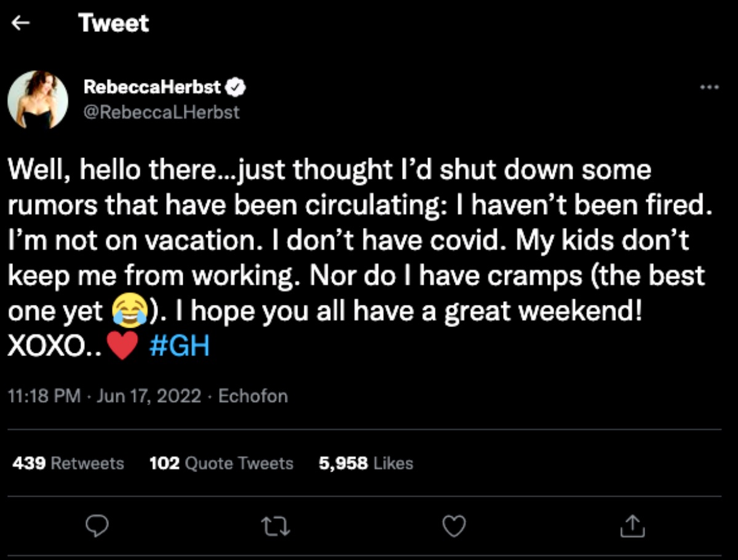Click the share upload icon

click(633, 526)
